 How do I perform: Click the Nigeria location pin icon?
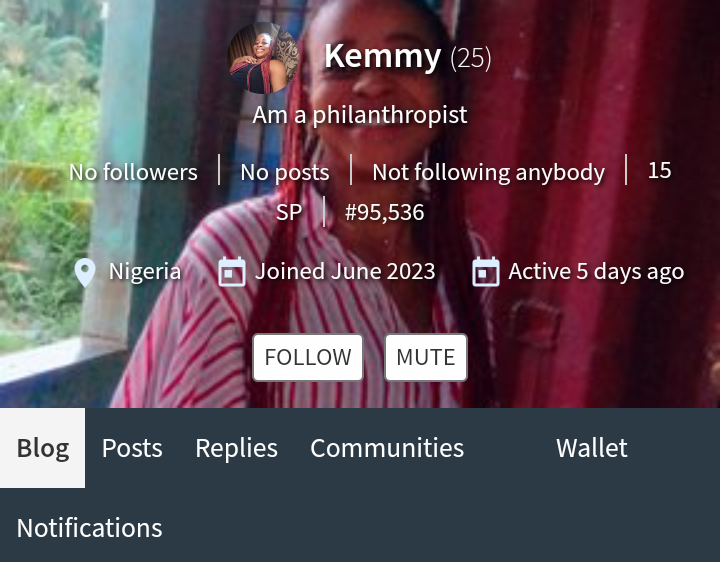pyautogui.click(x=85, y=272)
